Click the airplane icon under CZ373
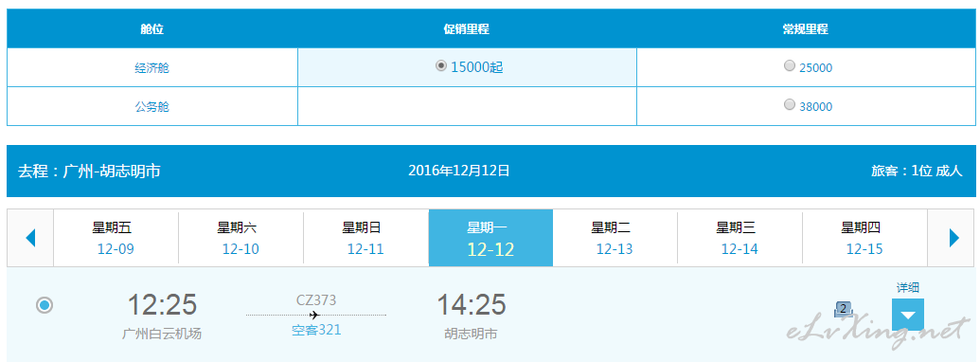 315,315
